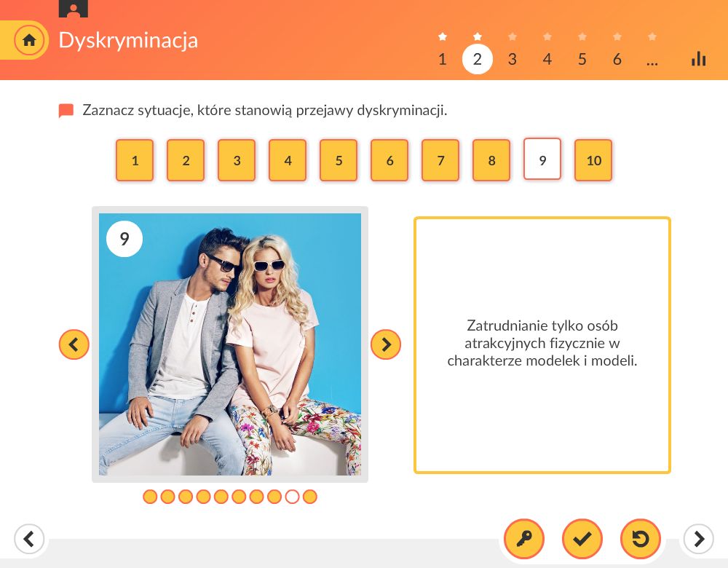Screen dimensions: 728x568
Task: Select situation tile number 3
Action: pyautogui.click(x=237, y=160)
